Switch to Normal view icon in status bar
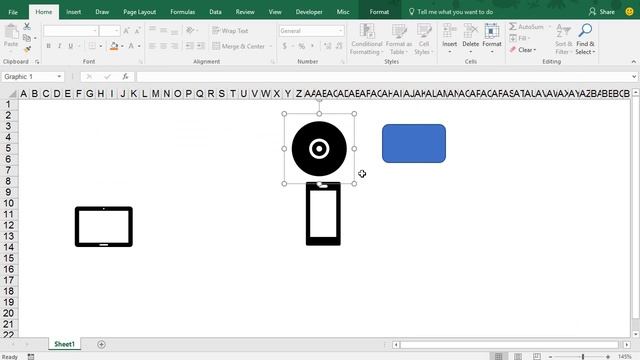640x360 pixels. click(498, 356)
